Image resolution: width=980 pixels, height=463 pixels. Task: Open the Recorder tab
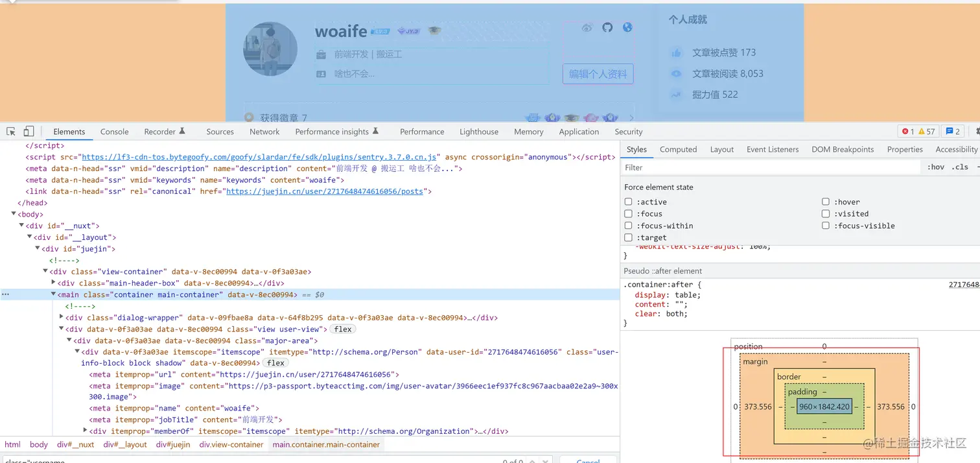pyautogui.click(x=165, y=132)
